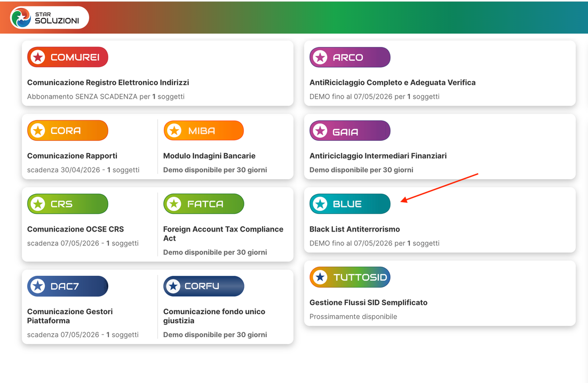This screenshot has height=383, width=588.
Task: Open the COMUREI module badge
Action: tap(68, 57)
